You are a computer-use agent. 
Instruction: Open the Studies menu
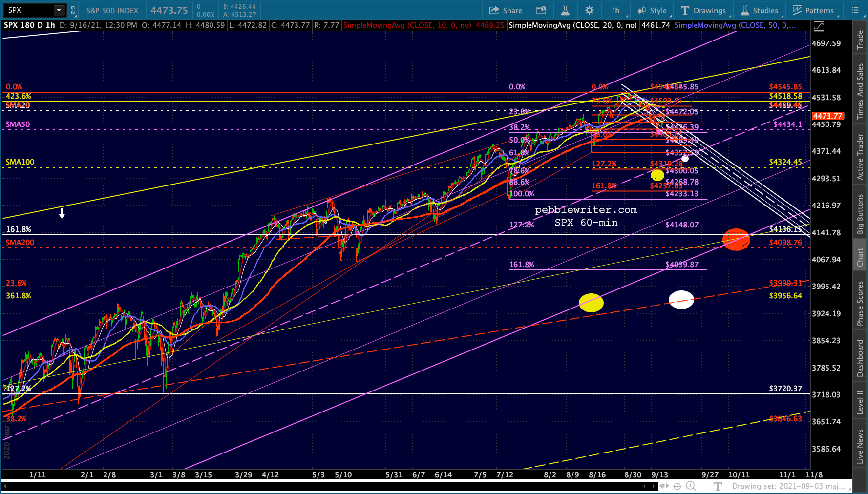760,10
